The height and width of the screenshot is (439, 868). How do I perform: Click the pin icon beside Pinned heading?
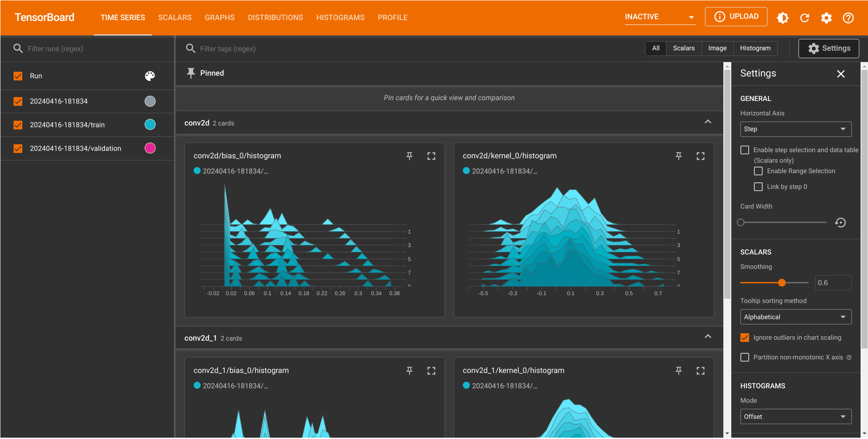191,73
